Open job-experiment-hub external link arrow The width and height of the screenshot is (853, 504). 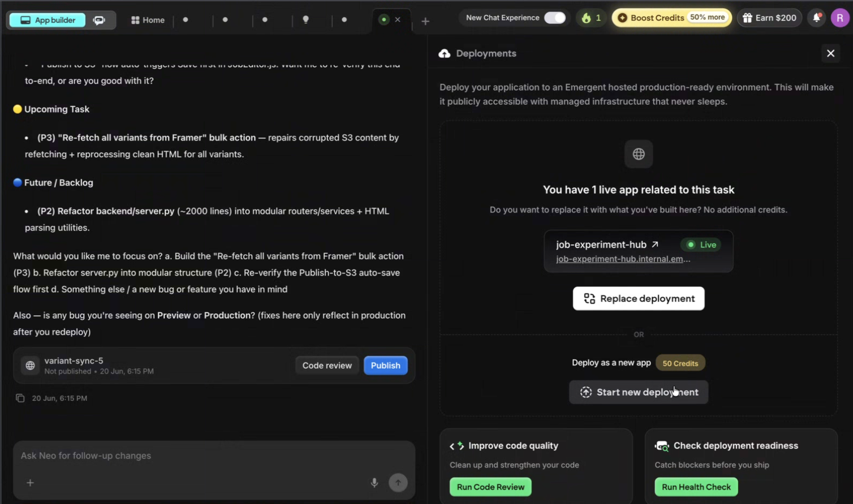click(x=655, y=244)
